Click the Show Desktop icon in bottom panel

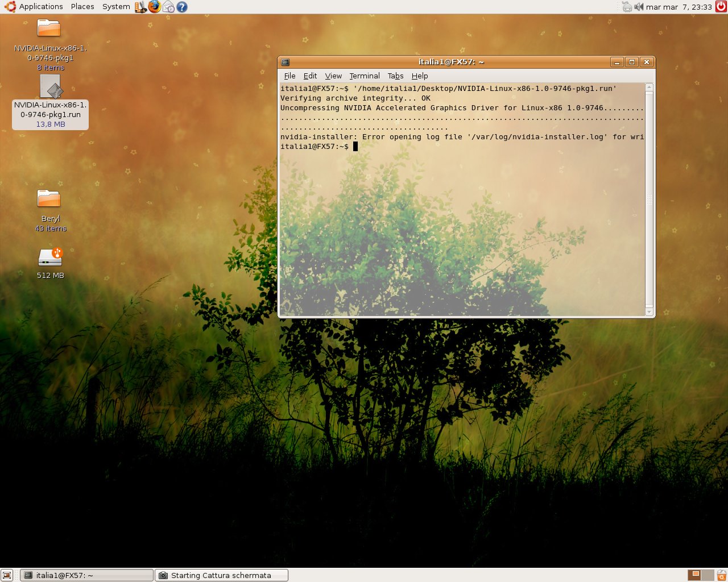[7, 575]
